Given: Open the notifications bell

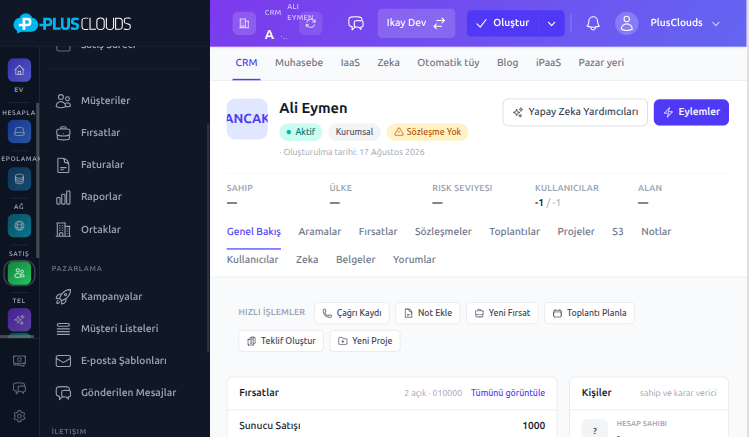Looking at the screenshot, I should click(593, 23).
